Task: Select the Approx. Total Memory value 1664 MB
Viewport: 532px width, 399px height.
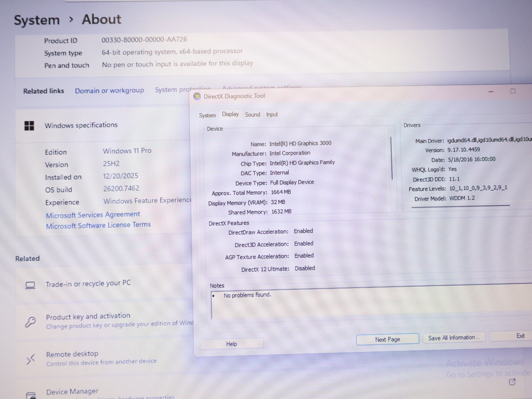Action: point(281,192)
